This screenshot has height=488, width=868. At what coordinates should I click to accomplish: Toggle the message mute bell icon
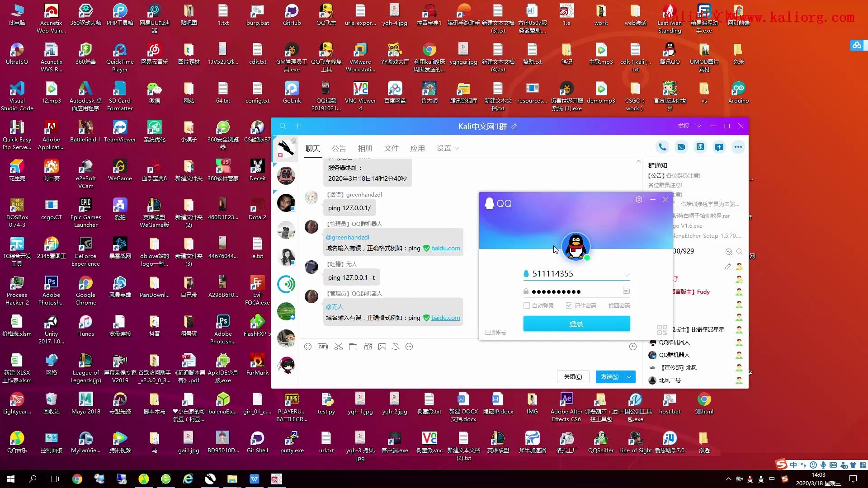[x=396, y=347]
